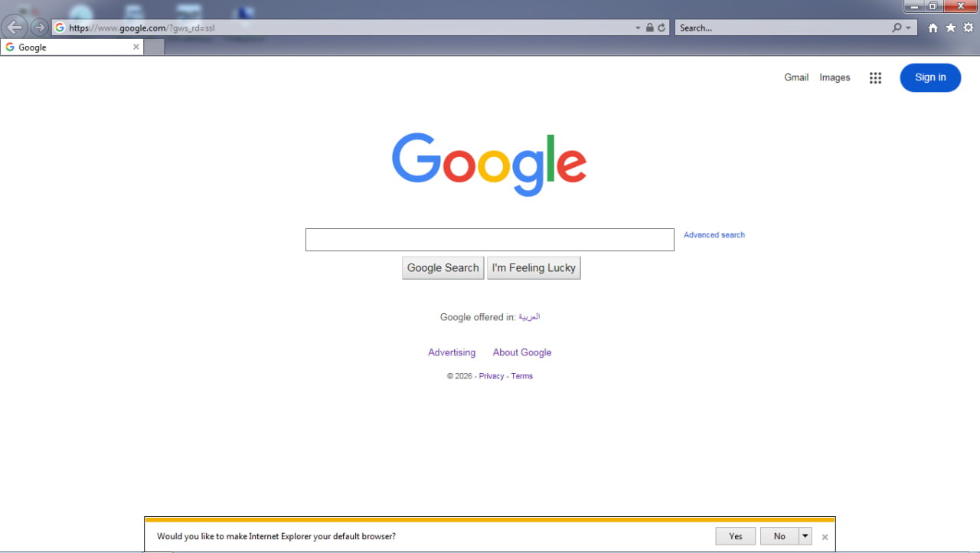Click the I'm Feeling Lucky button
980x553 pixels.
(x=534, y=268)
